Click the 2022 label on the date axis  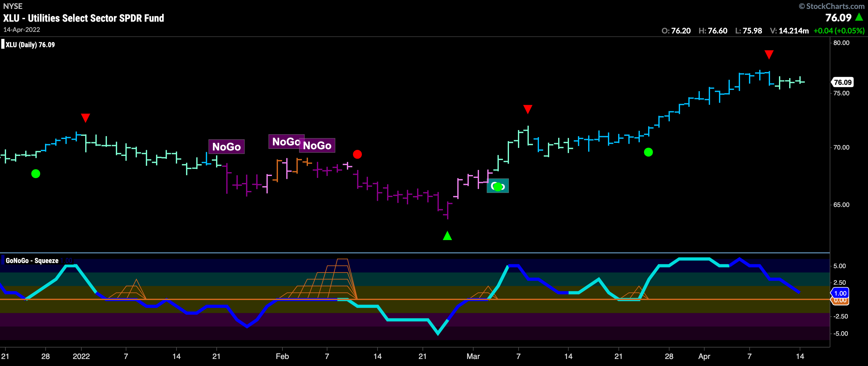81,356
